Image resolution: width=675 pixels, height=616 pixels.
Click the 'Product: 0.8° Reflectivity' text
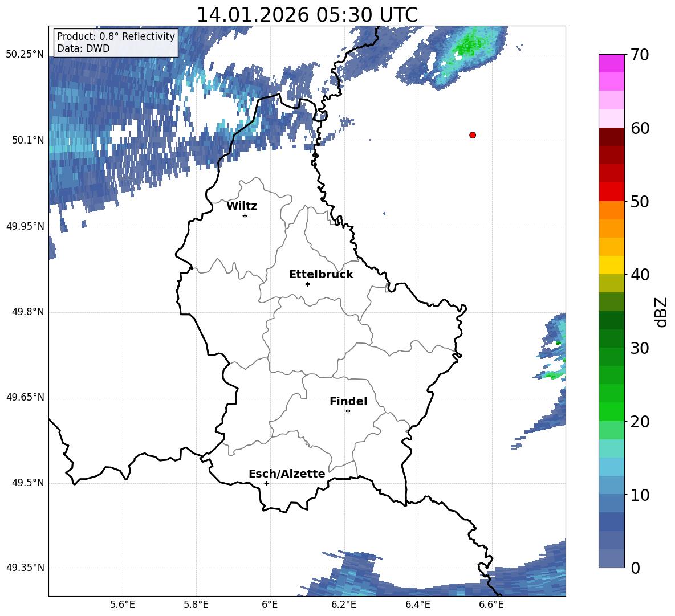[116, 36]
